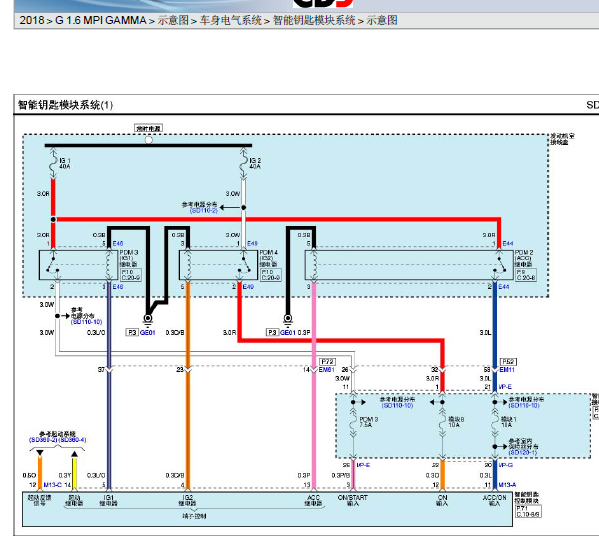This screenshot has width=599, height=554.
Task: Click the 智能钥匙模块系统 breadcrumb link
Action: click(314, 20)
